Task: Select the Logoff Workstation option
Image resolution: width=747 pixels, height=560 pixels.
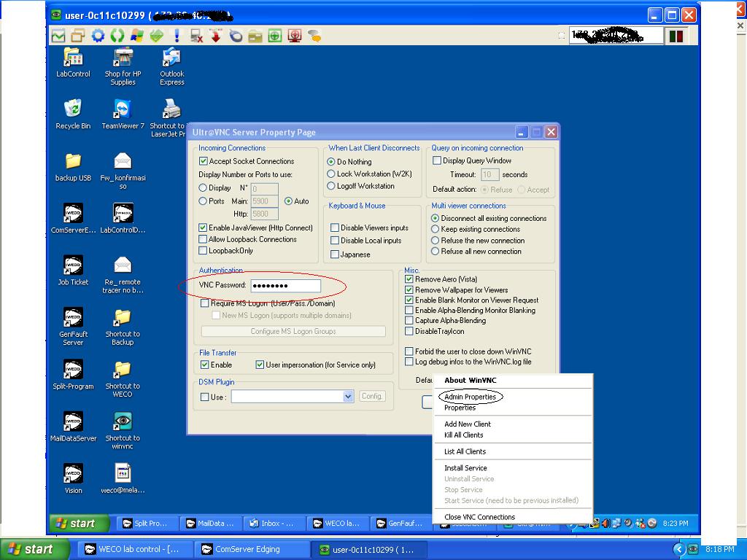Action: point(331,186)
